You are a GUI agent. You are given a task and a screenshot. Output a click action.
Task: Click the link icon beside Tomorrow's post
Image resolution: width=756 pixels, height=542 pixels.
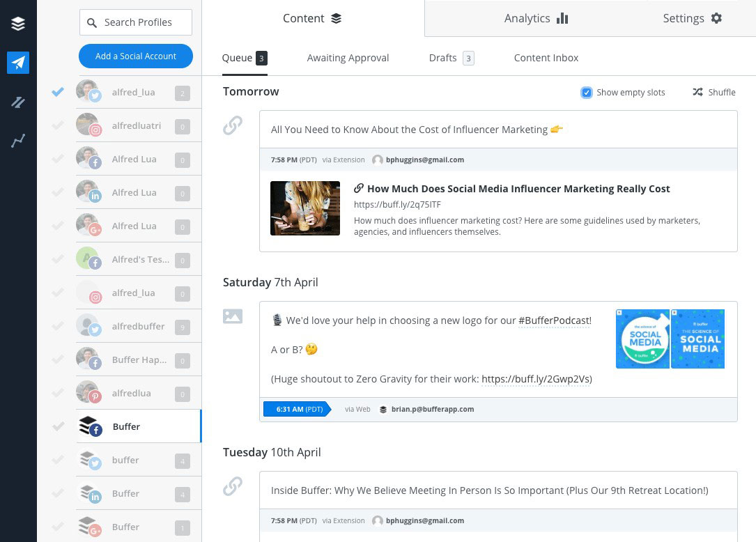coord(233,125)
